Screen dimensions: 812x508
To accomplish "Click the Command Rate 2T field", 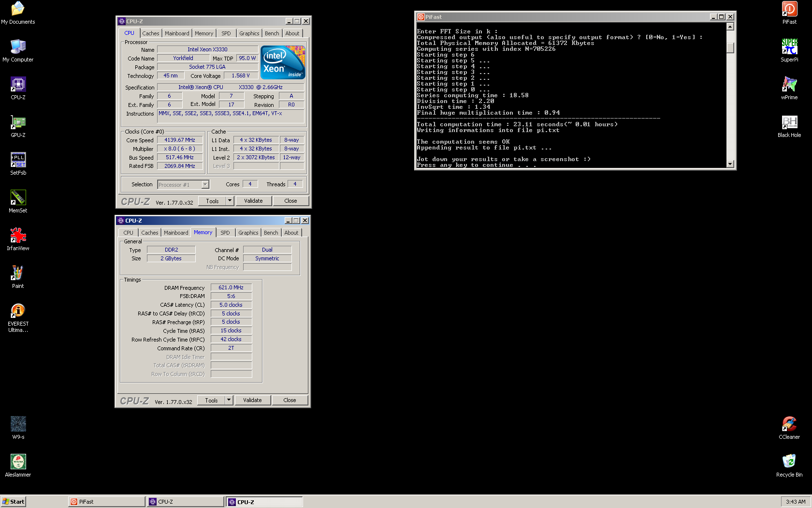I will [231, 348].
